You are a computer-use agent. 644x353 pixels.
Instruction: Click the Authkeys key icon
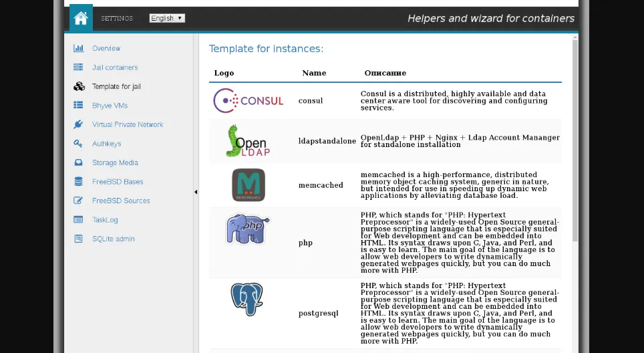[x=78, y=144]
